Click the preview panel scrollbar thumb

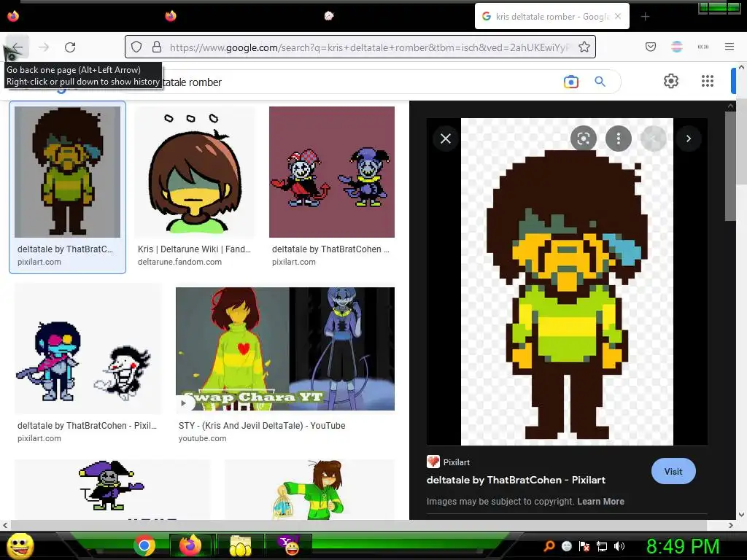click(730, 166)
